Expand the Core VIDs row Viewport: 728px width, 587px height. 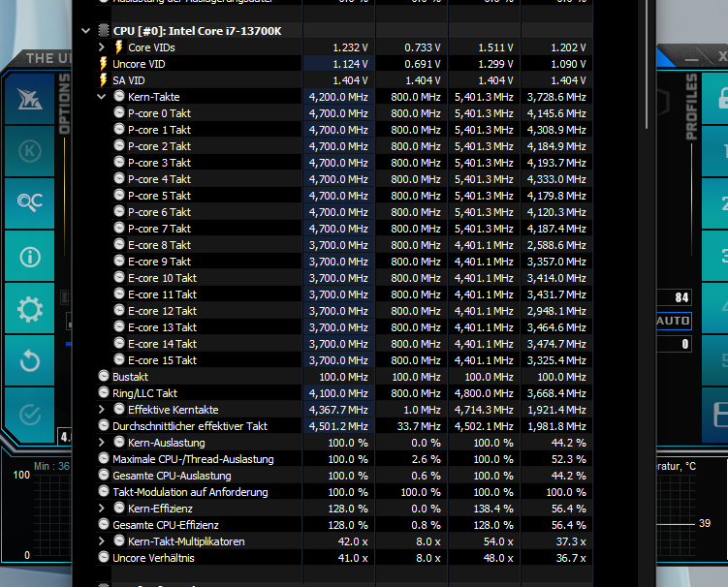(x=102, y=47)
